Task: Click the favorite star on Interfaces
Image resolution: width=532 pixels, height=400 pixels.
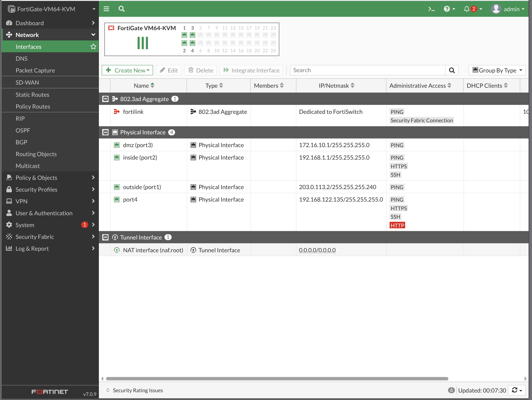Action: (93, 47)
